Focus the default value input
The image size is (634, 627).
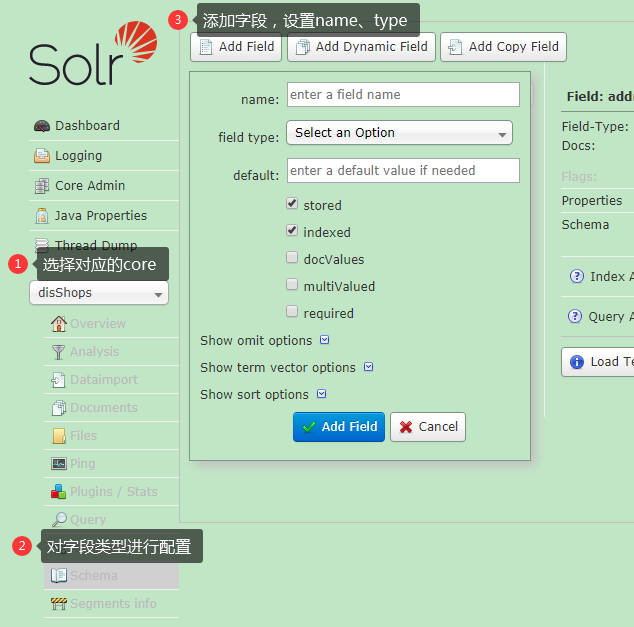pyautogui.click(x=403, y=171)
